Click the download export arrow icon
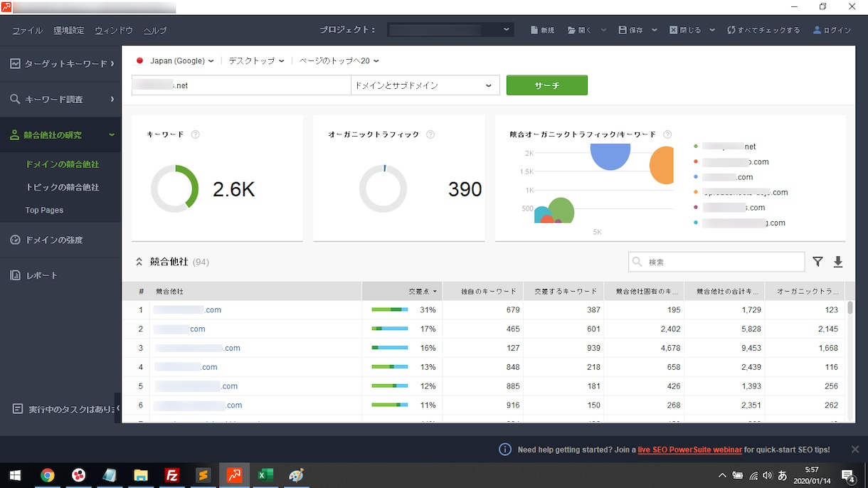 click(x=838, y=262)
